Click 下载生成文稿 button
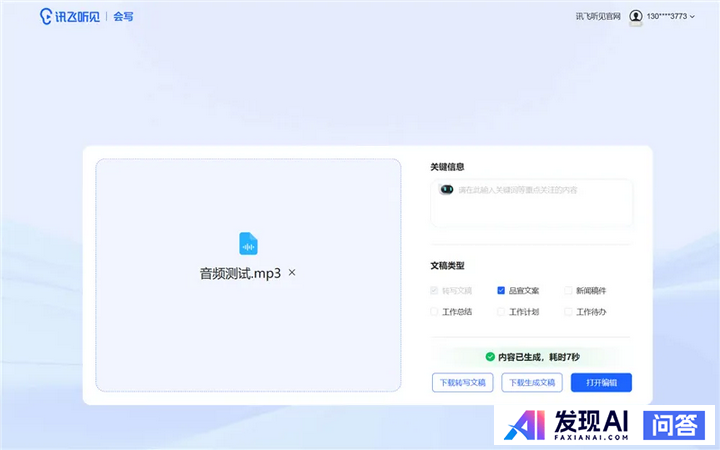720x450 pixels. coord(530,382)
